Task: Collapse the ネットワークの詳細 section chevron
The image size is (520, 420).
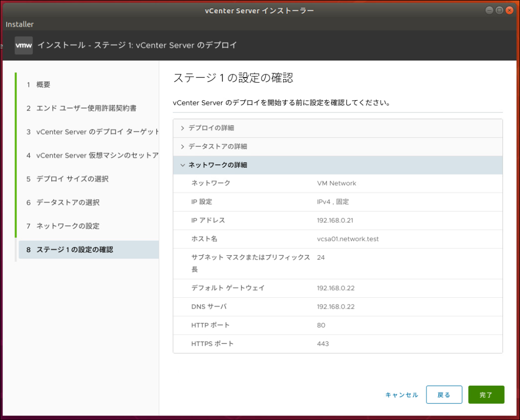Action: [182, 165]
